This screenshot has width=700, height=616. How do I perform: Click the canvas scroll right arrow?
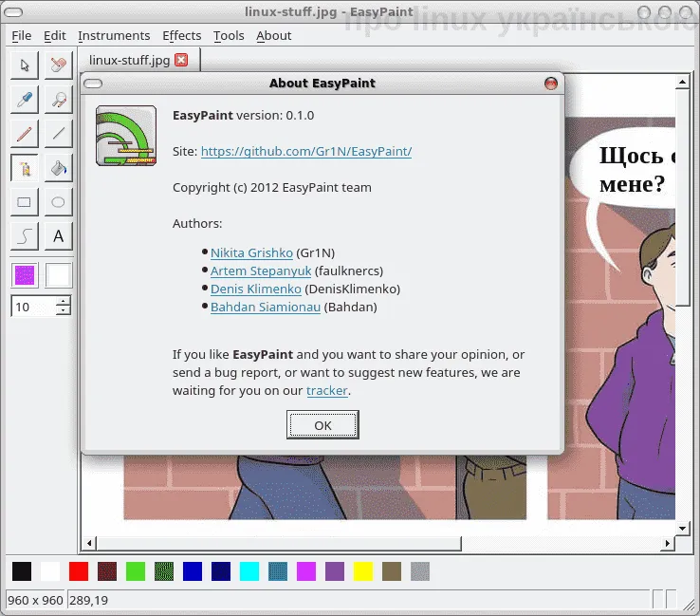pyautogui.click(x=668, y=543)
